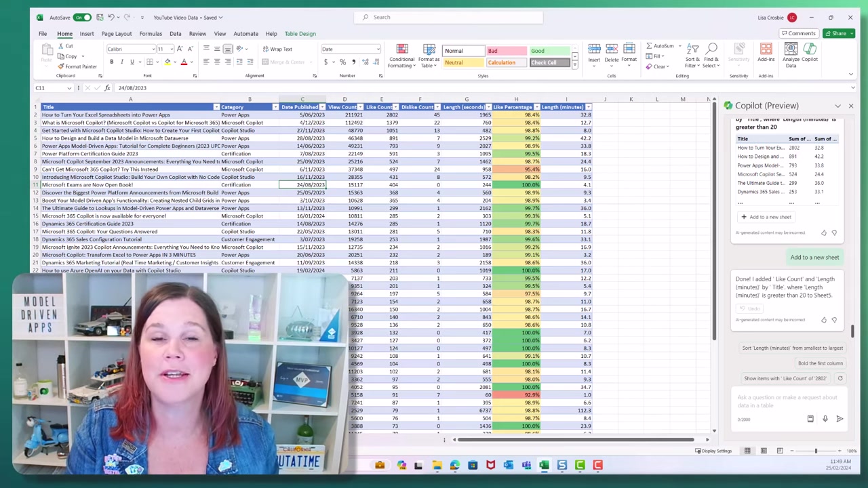Screen dimensions: 868x488
Task: Click the Insert Function fx icon
Action: pyautogui.click(x=107, y=88)
